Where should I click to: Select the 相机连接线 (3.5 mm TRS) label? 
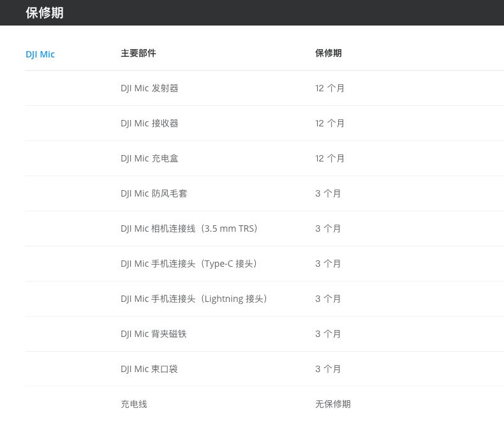[189, 228]
